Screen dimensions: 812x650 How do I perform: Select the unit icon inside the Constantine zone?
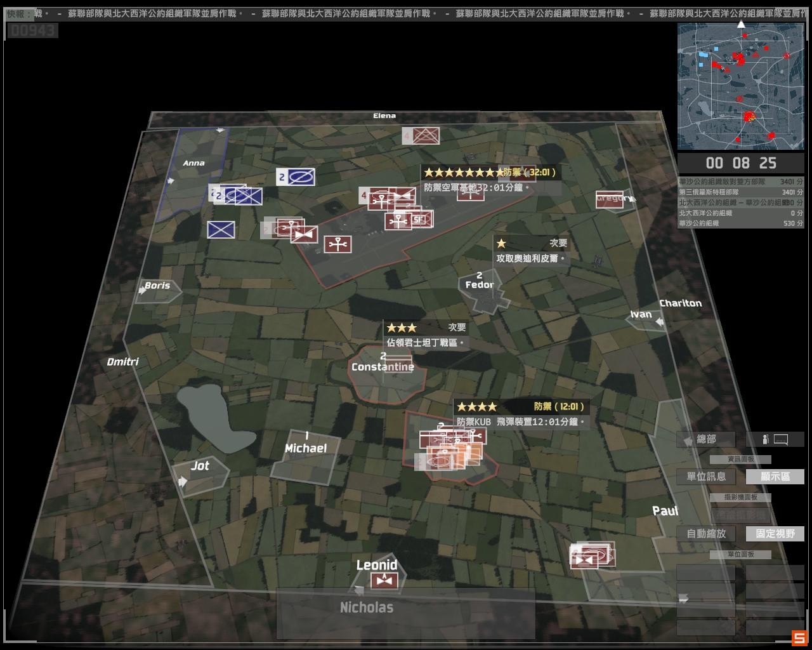(397, 363)
